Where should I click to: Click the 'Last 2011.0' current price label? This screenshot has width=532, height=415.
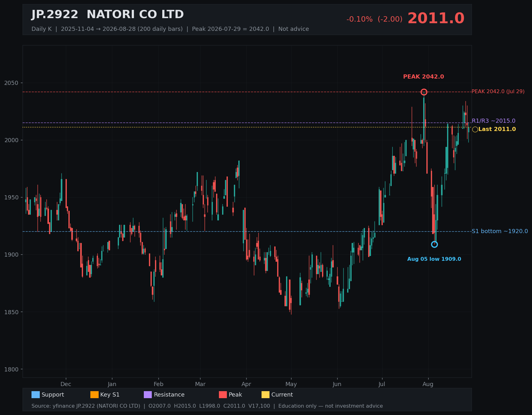tap(497, 129)
